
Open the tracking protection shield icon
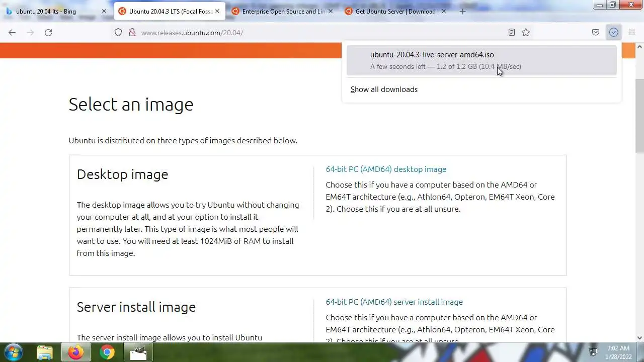point(118,32)
